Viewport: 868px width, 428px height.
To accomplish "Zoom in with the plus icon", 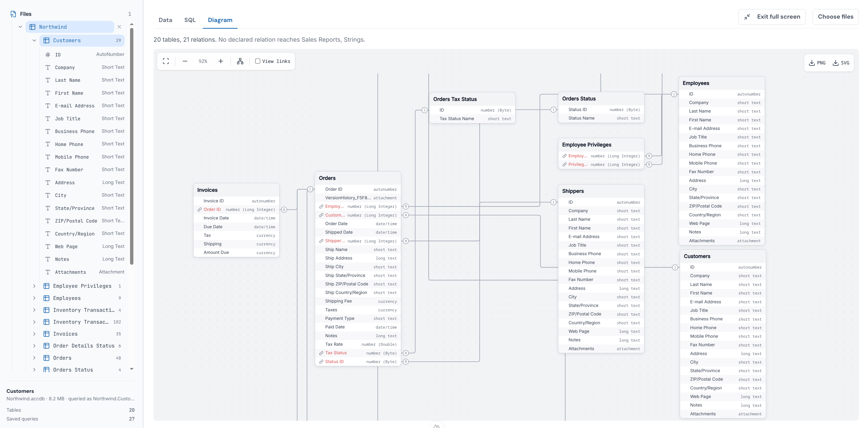I will 221,61.
